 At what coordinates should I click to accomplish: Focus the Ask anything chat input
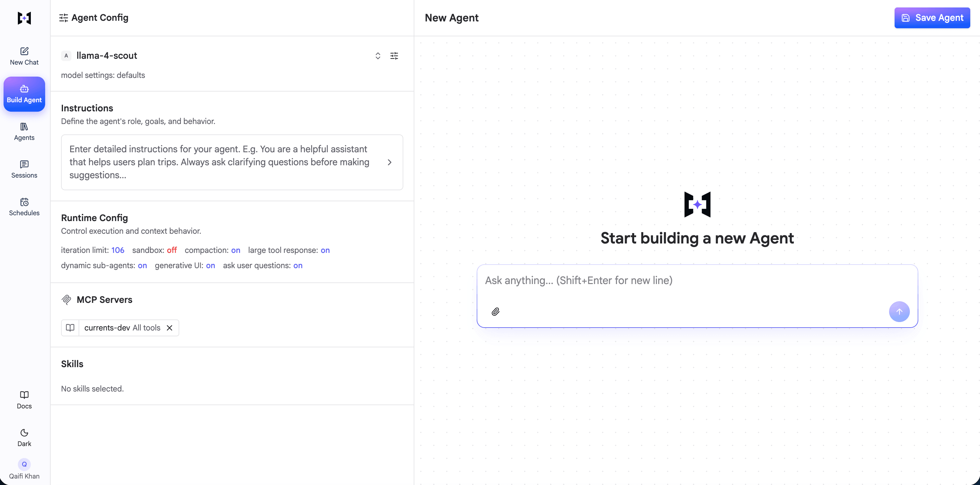[x=697, y=281]
